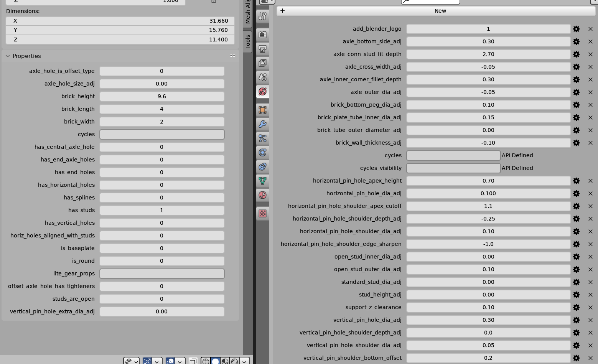
Task: Open the Object Constraints properties tab
Action: pos(262,166)
